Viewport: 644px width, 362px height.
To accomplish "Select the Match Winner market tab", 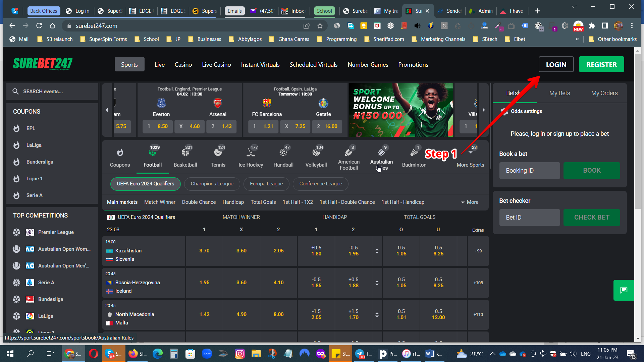I will pos(160,202).
